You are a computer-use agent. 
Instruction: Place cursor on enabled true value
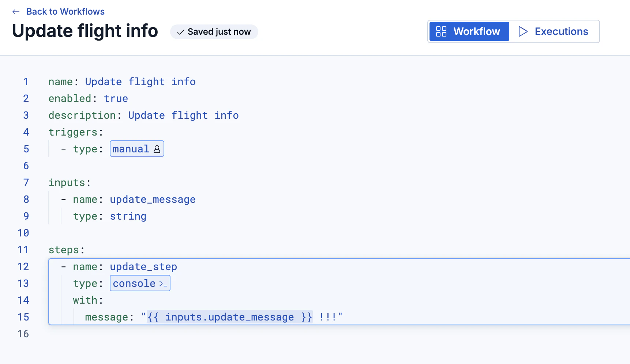coord(116,99)
